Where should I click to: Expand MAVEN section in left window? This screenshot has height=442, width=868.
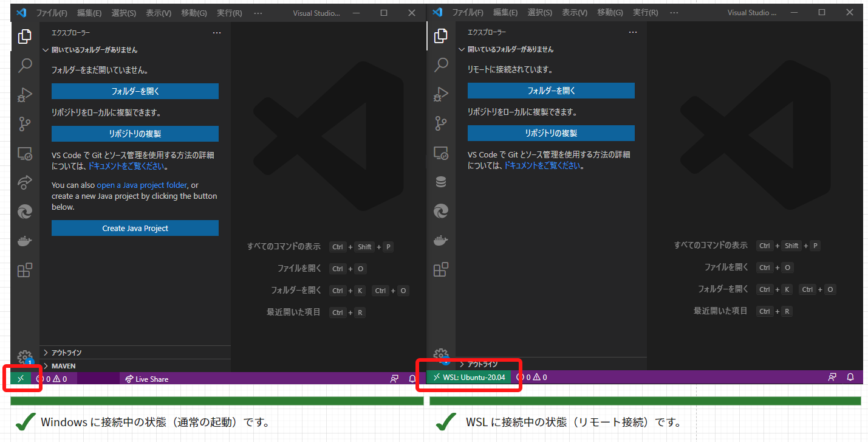[135, 366]
